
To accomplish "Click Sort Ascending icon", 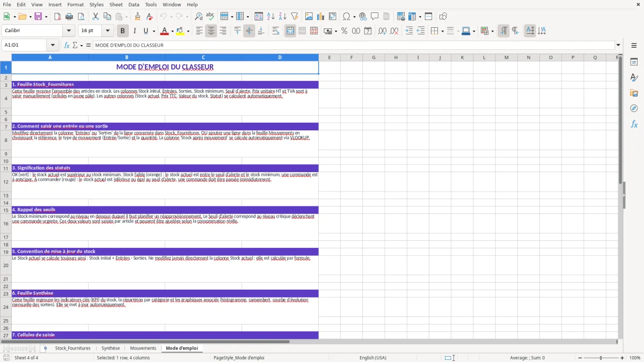I will click(270, 17).
